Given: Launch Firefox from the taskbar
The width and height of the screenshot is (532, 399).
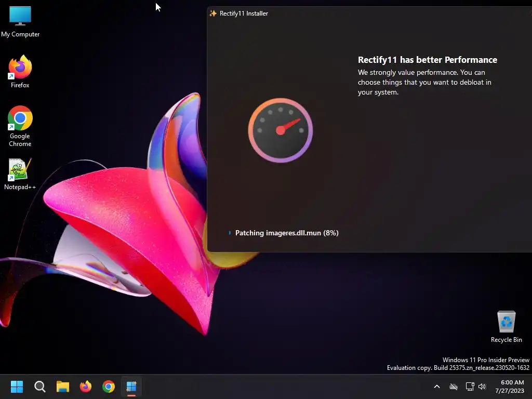Looking at the screenshot, I should point(86,387).
